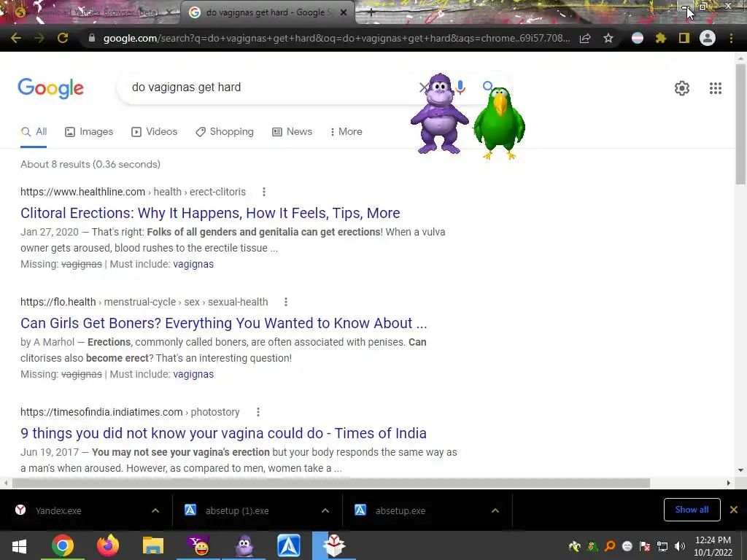Click the address bar URL

pyautogui.click(x=336, y=38)
